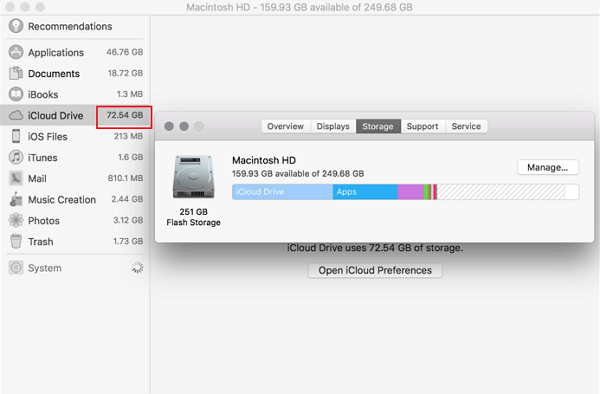The image size is (600, 394).
Task: Select System label in the sidebar
Action: click(x=44, y=268)
